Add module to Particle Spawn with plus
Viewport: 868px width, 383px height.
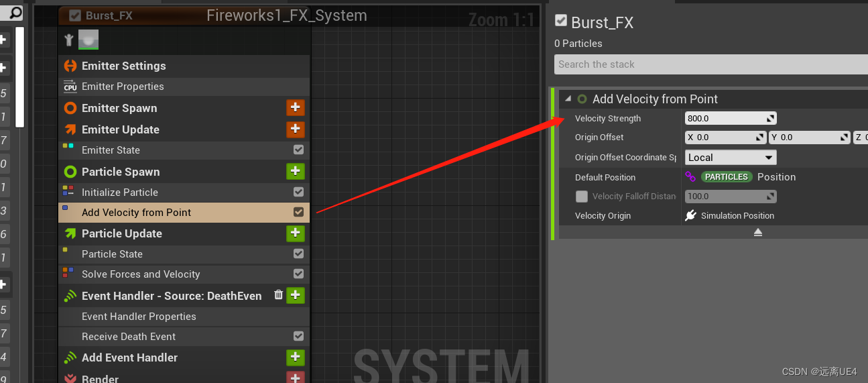tap(296, 171)
